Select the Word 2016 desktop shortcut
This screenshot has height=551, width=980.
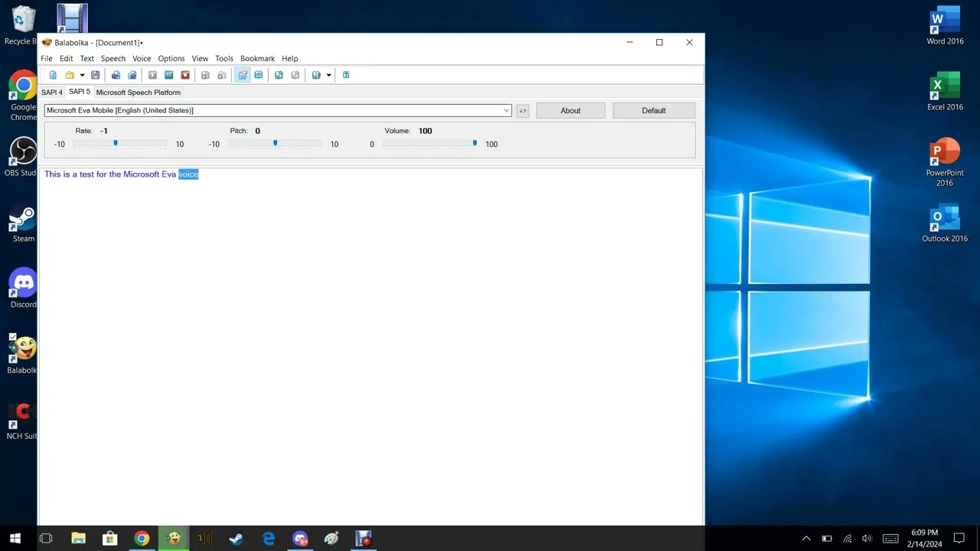(x=945, y=26)
